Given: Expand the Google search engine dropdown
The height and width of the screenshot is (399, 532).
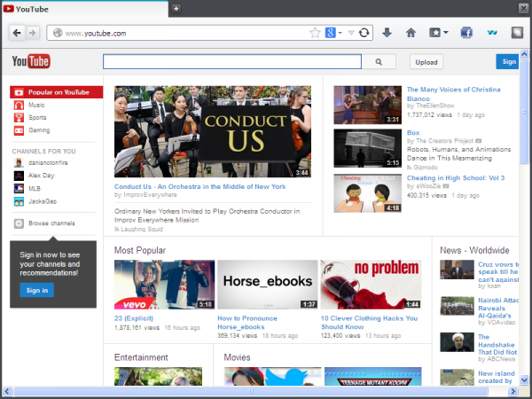Looking at the screenshot, I should point(340,33).
